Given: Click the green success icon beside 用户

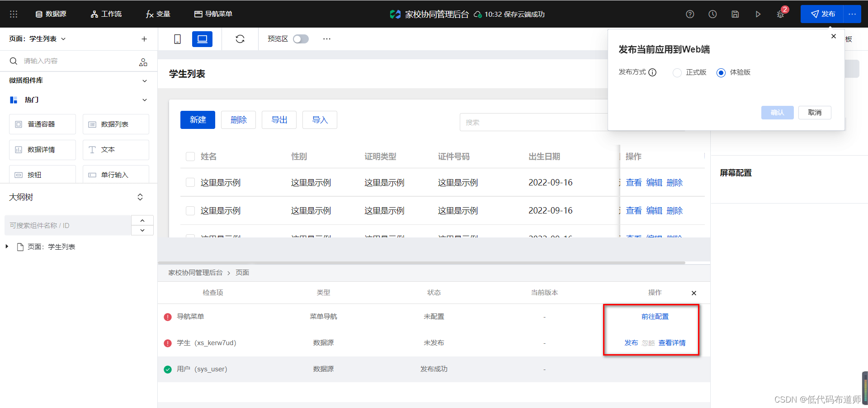Looking at the screenshot, I should 168,370.
